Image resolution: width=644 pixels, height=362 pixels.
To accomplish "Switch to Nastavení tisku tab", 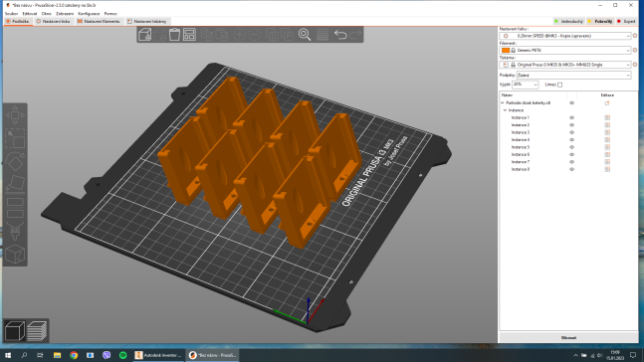I will click(54, 21).
